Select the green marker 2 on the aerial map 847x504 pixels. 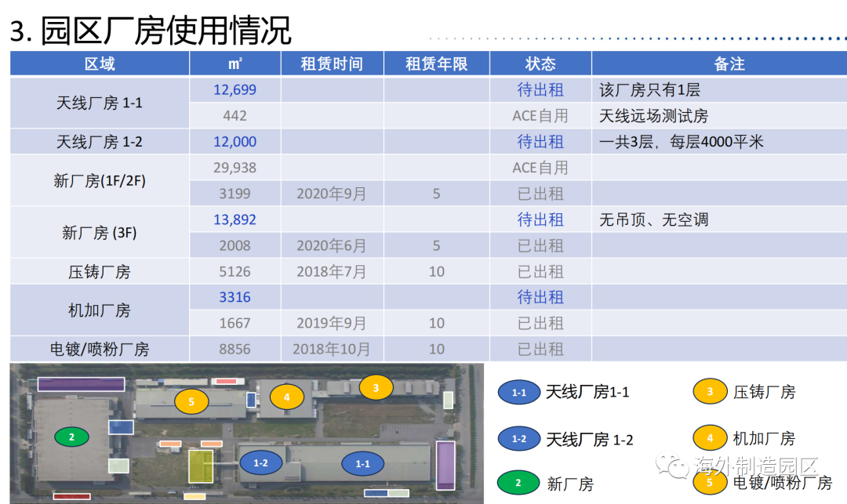click(72, 437)
